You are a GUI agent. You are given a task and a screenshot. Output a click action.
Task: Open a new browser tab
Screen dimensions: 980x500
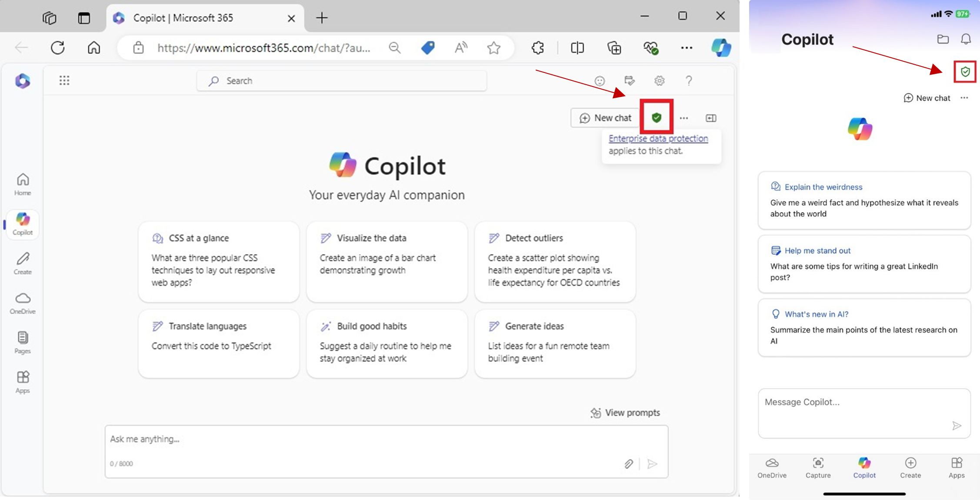pos(322,18)
